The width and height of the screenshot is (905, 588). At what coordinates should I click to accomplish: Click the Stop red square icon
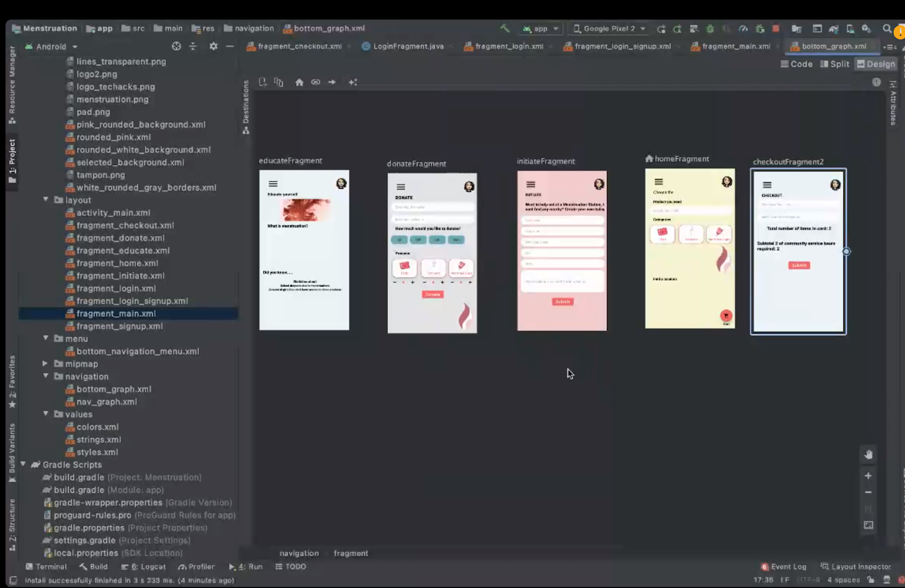point(776,29)
